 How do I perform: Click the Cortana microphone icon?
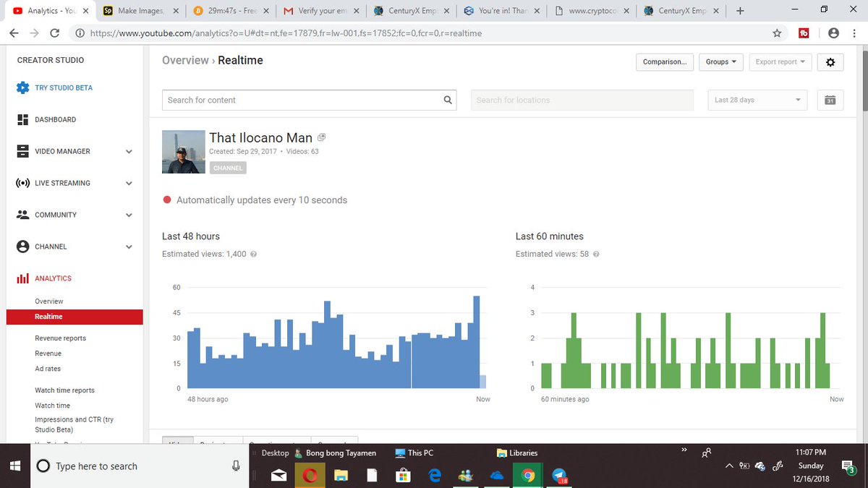236,466
